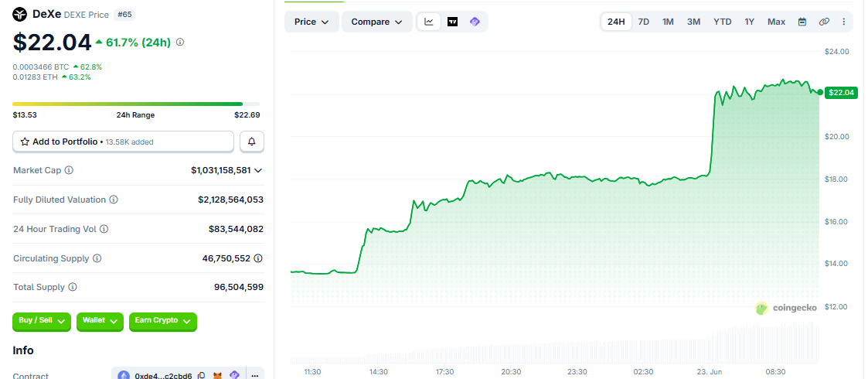Click the 63.2% ETH change text
Viewport: 868px width, 379px height.
pos(80,77)
